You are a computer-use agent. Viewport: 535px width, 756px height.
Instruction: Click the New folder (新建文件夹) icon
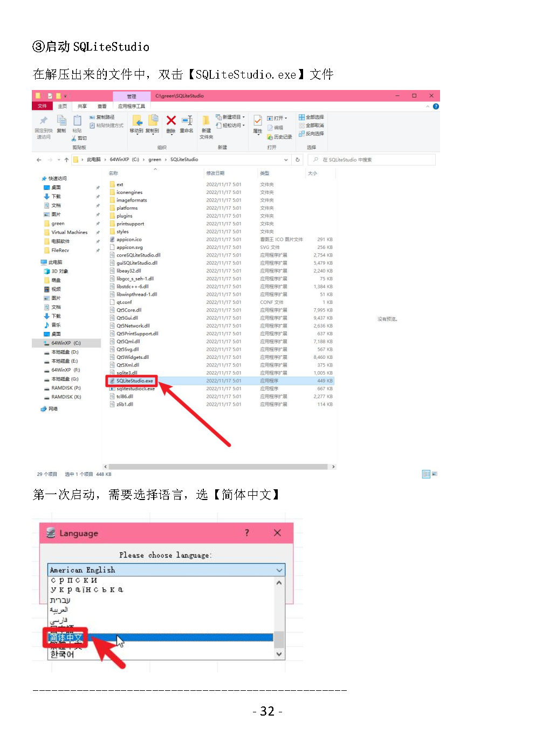coord(206,121)
